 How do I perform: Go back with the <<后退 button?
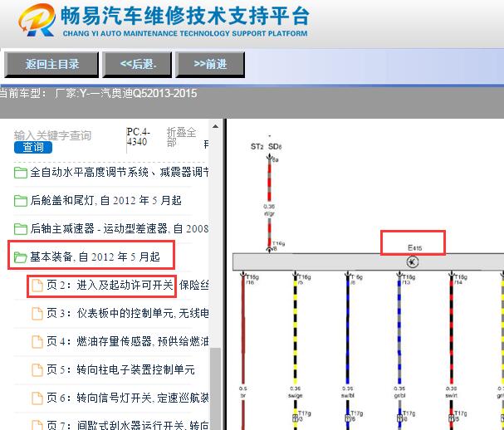click(137, 64)
